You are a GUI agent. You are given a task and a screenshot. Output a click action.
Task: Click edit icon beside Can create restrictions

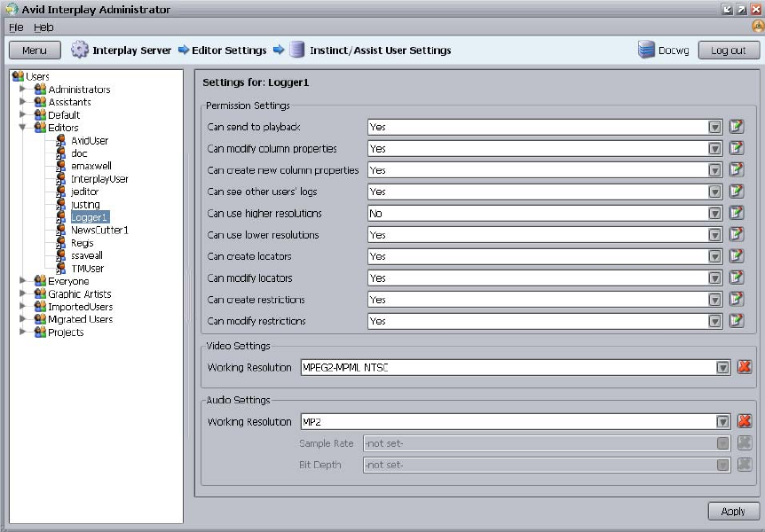[x=737, y=299]
